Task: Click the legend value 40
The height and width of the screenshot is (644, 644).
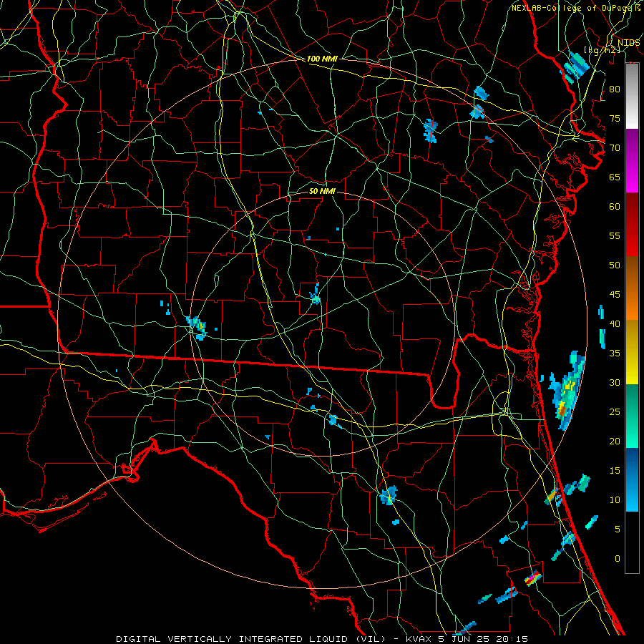Action: click(615, 323)
